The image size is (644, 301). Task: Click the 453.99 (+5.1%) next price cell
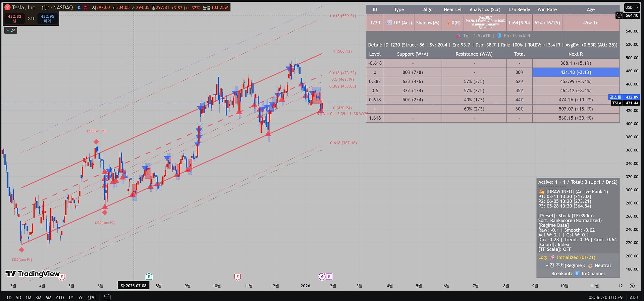click(x=576, y=81)
